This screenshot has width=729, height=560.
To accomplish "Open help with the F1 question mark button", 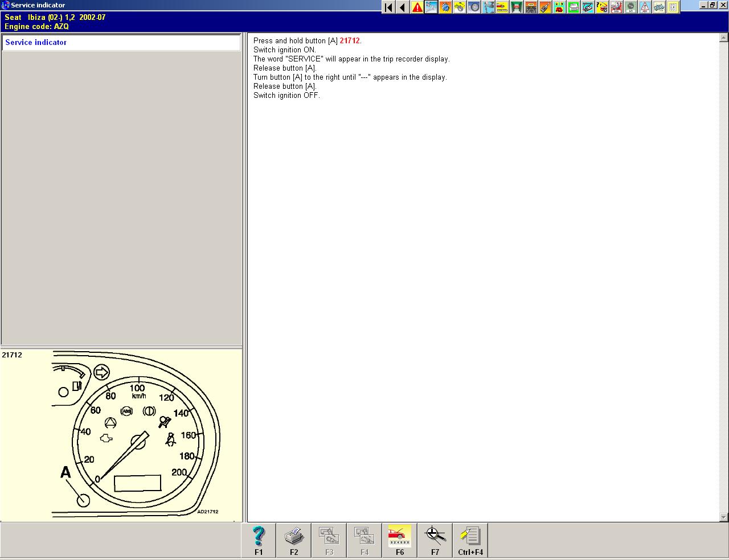I will coord(259,540).
